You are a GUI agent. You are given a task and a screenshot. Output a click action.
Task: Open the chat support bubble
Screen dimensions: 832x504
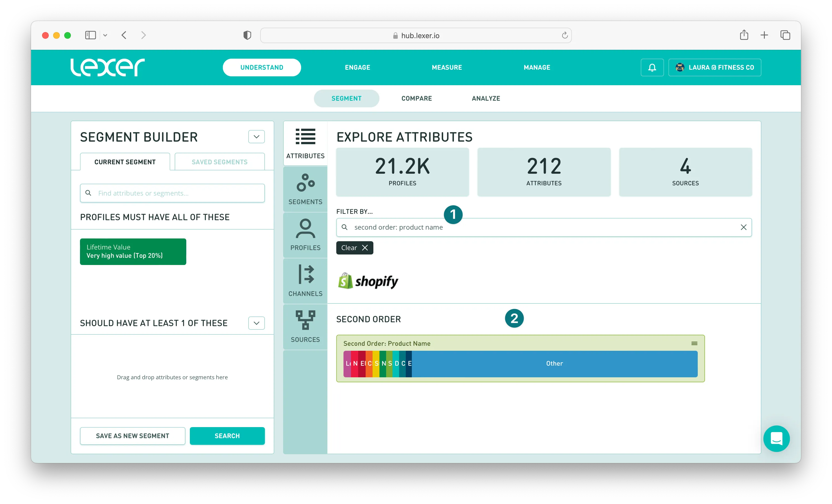pyautogui.click(x=776, y=438)
